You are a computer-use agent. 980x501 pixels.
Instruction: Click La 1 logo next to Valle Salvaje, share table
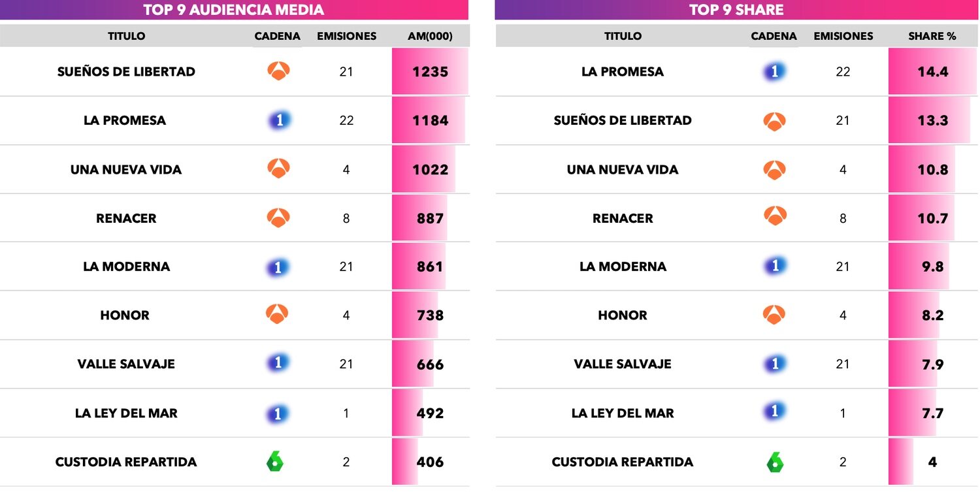click(775, 364)
